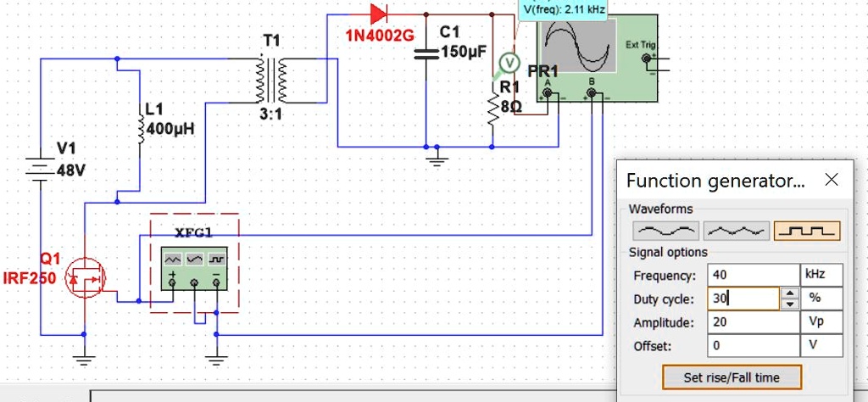Select the V1 48V battery source
Viewport: 868px width, 402px height.
[40, 169]
